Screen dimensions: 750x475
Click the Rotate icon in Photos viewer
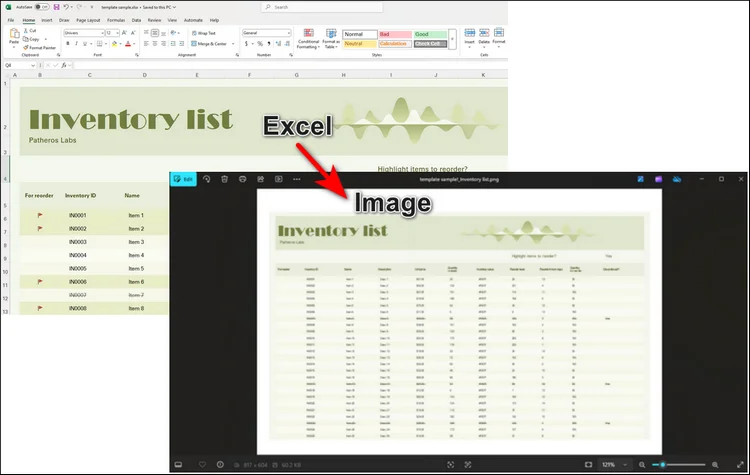point(206,179)
